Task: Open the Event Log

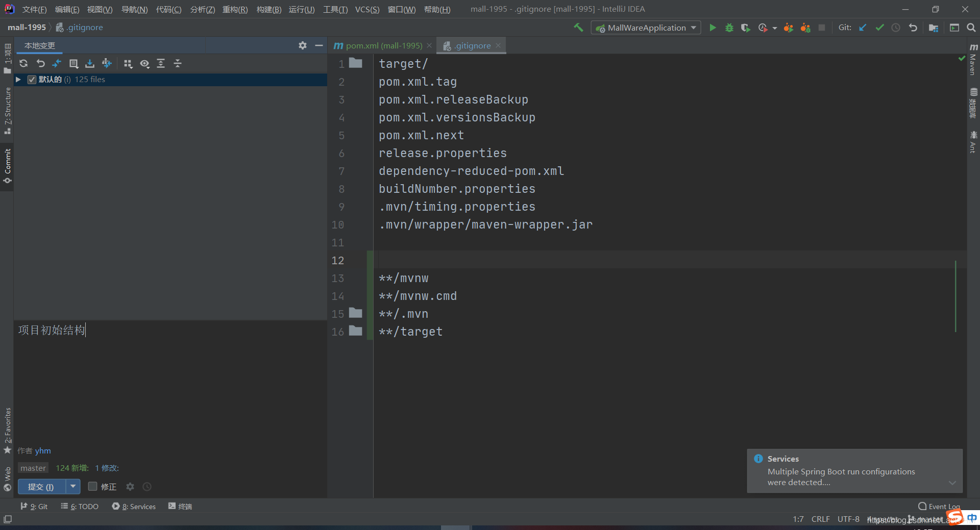Action: point(939,507)
